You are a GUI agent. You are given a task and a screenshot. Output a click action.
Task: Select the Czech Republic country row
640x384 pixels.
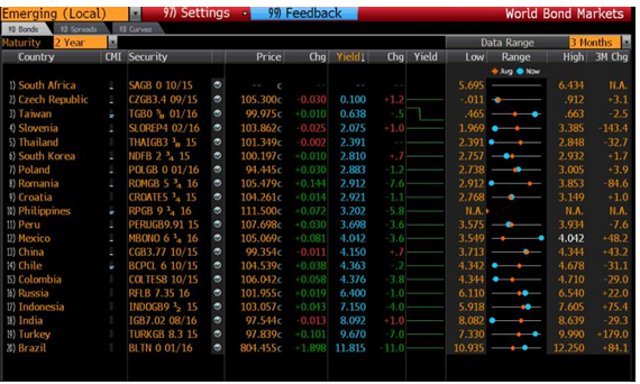click(x=317, y=100)
